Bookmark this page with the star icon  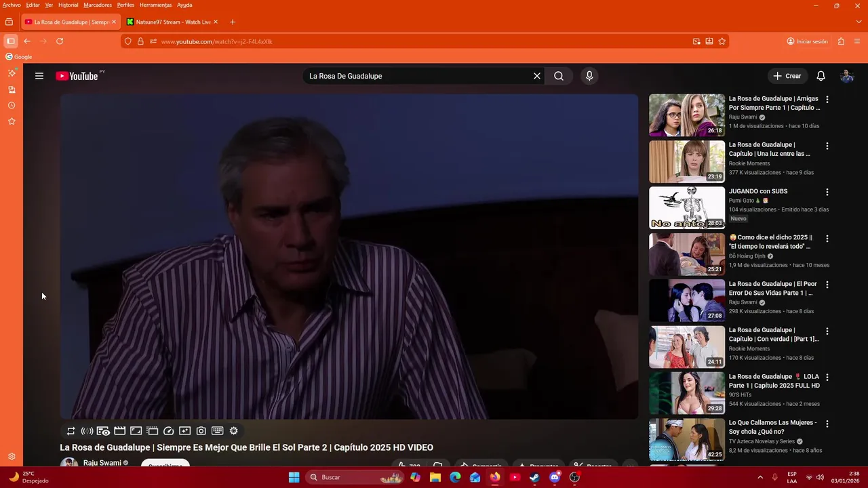tap(722, 41)
